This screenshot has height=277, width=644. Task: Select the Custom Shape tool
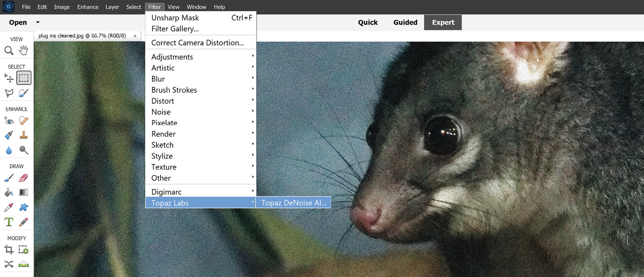pyautogui.click(x=23, y=207)
